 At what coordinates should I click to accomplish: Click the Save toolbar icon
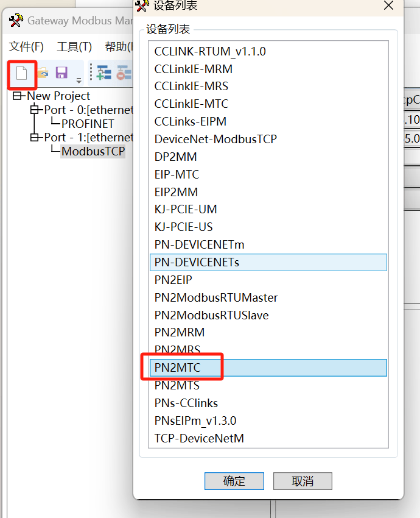point(61,73)
